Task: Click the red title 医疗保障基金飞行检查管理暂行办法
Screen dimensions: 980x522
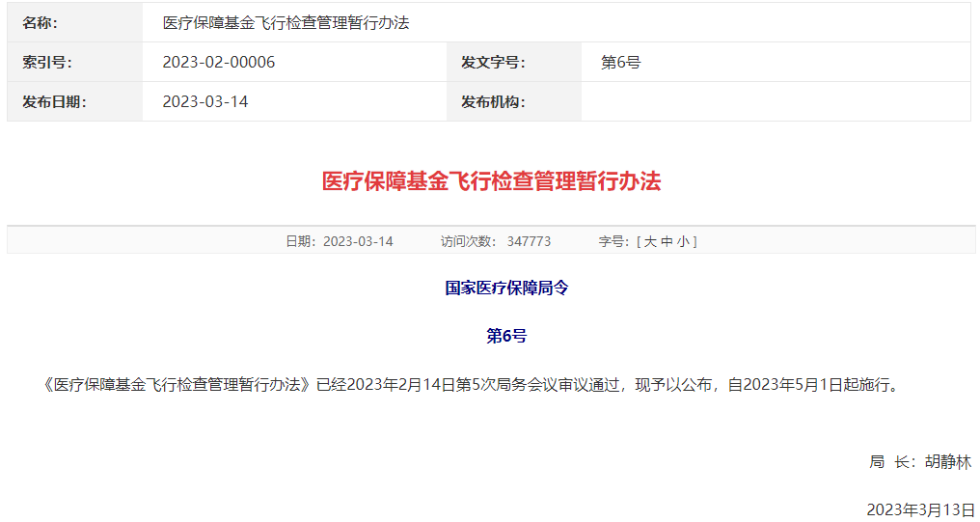Action: pyautogui.click(x=491, y=181)
